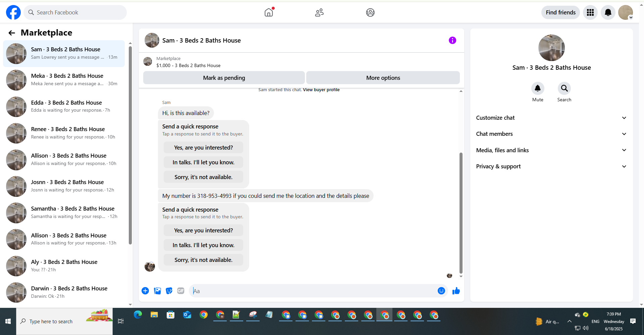Click the Find friends button
The height and width of the screenshot is (335, 644).
coord(560,12)
